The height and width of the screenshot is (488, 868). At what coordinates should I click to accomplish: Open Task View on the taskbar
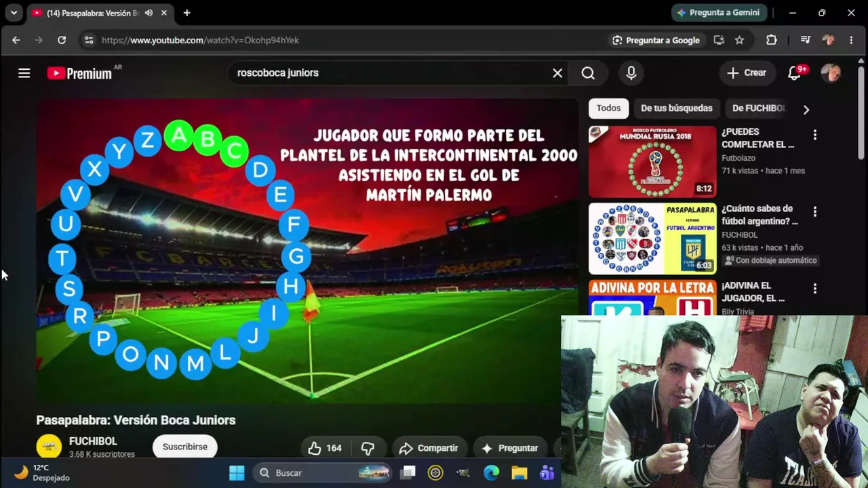408,473
